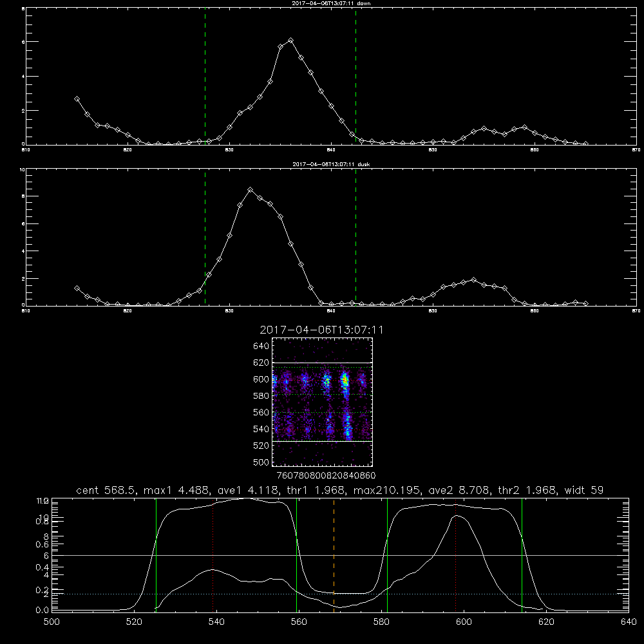Click the 'widt 59' value in stats line
Viewport: 644px width, 644px height.
point(584,490)
